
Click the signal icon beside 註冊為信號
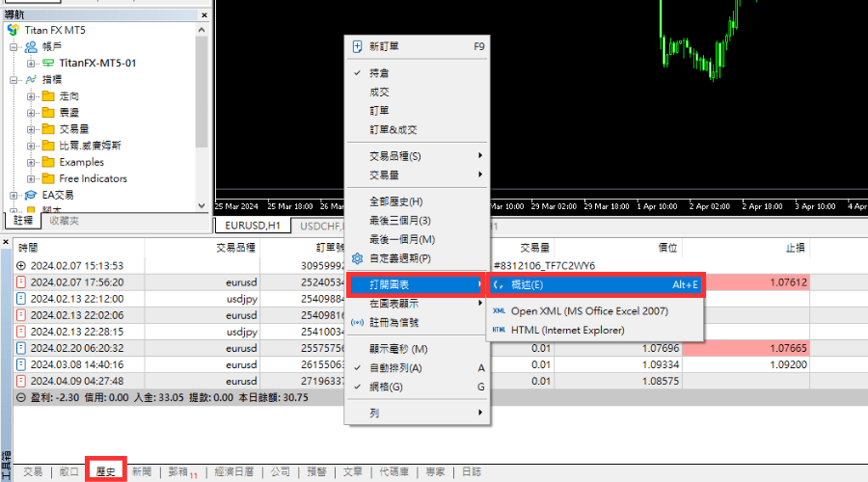358,322
